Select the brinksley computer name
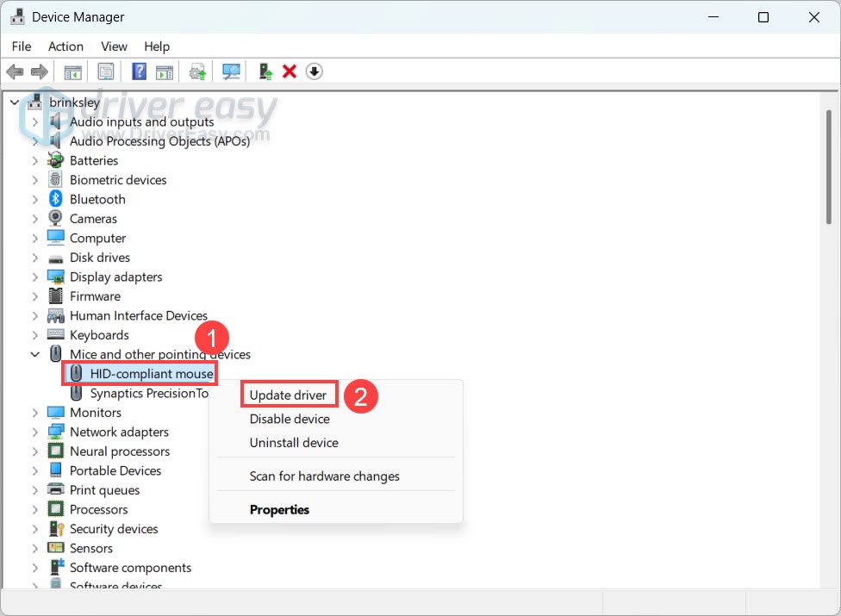The height and width of the screenshot is (616, 841). 75,102
